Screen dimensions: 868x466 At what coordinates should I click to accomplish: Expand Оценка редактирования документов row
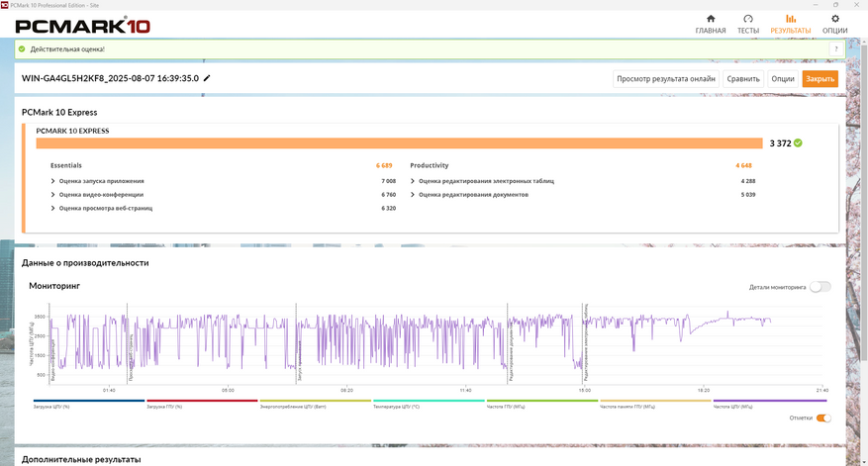coord(472,195)
